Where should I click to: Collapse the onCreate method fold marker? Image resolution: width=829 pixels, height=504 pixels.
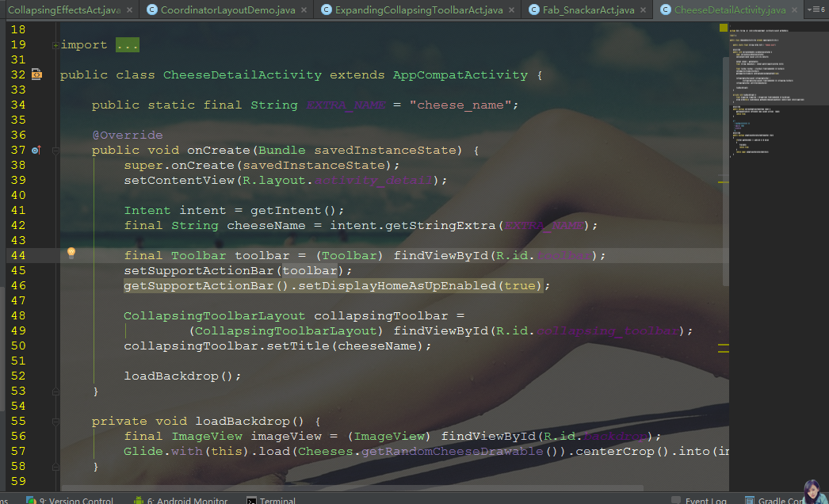coord(55,151)
